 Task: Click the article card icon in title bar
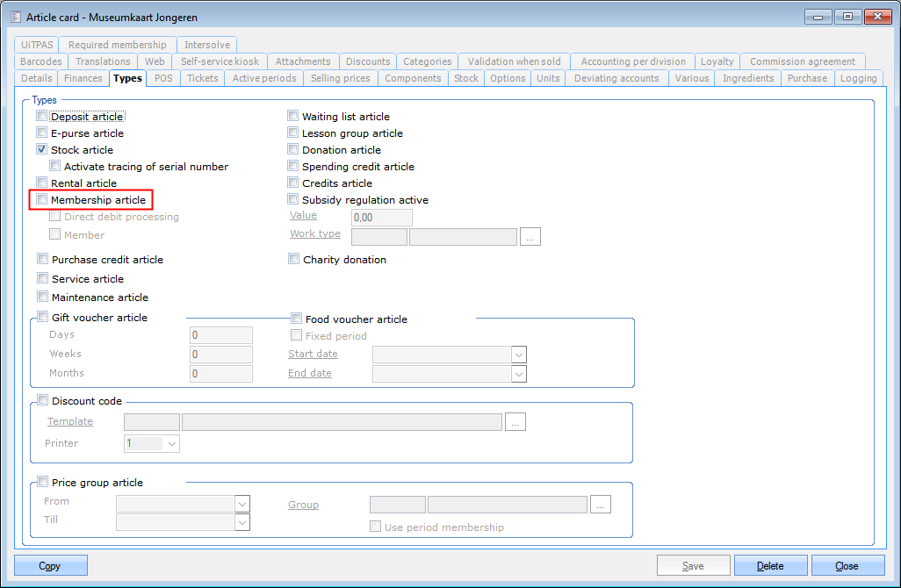point(16,16)
